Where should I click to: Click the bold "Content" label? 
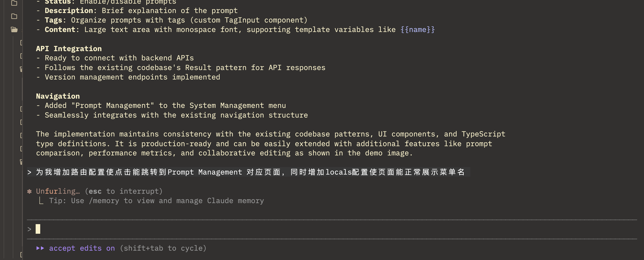[60, 29]
